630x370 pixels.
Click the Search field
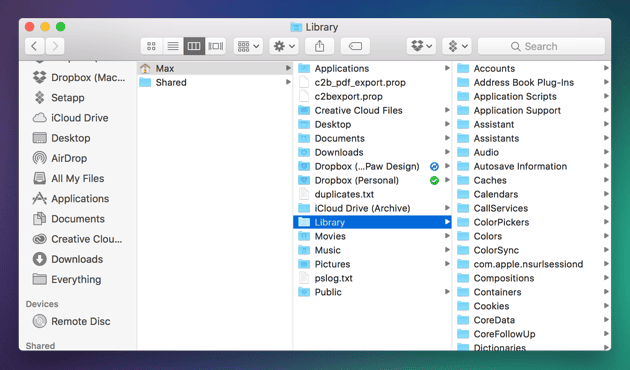[x=541, y=46]
